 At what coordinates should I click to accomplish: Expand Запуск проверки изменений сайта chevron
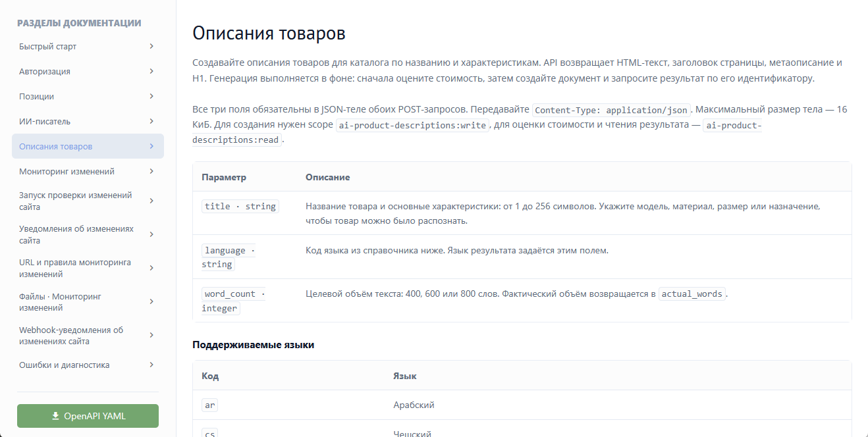click(x=151, y=201)
